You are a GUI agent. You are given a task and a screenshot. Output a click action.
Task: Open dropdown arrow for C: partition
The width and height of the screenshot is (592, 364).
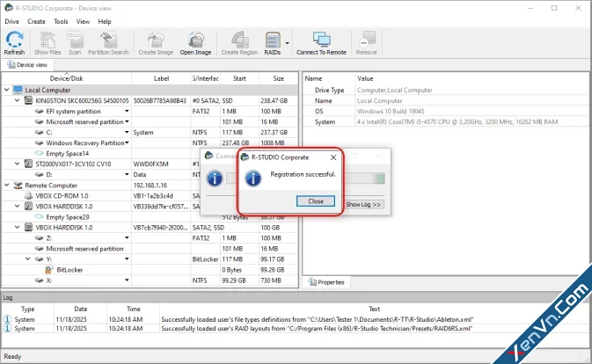[x=127, y=132]
